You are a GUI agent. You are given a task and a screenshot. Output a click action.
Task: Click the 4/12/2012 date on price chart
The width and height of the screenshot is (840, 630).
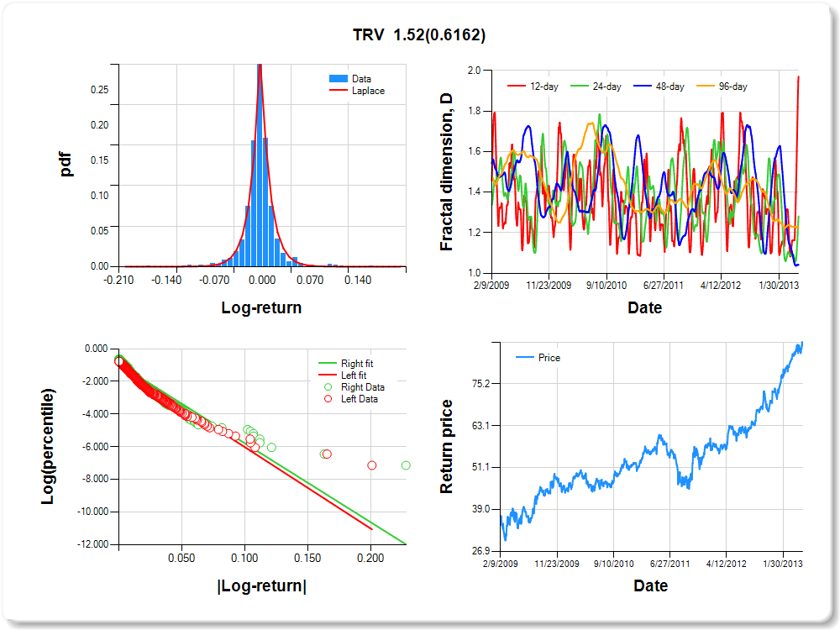[726, 564]
